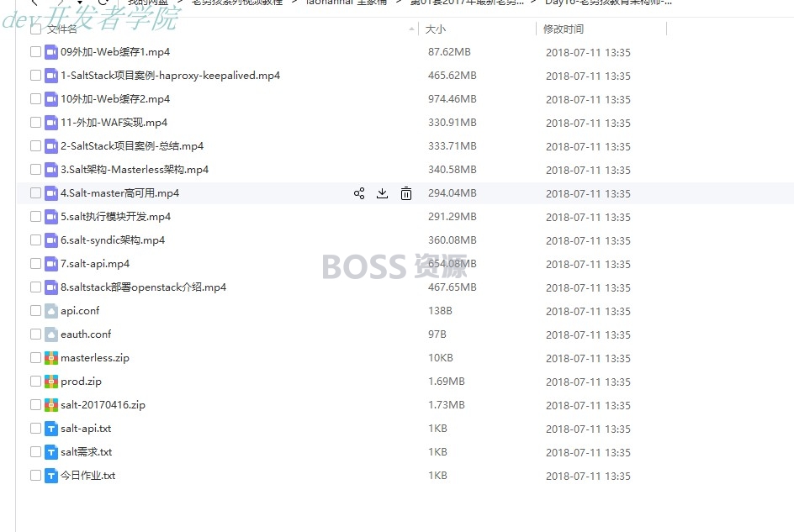The image size is (794, 532).
Task: Open 8.saltstack部署openstack介绍.mp4 file name
Action: (x=143, y=287)
